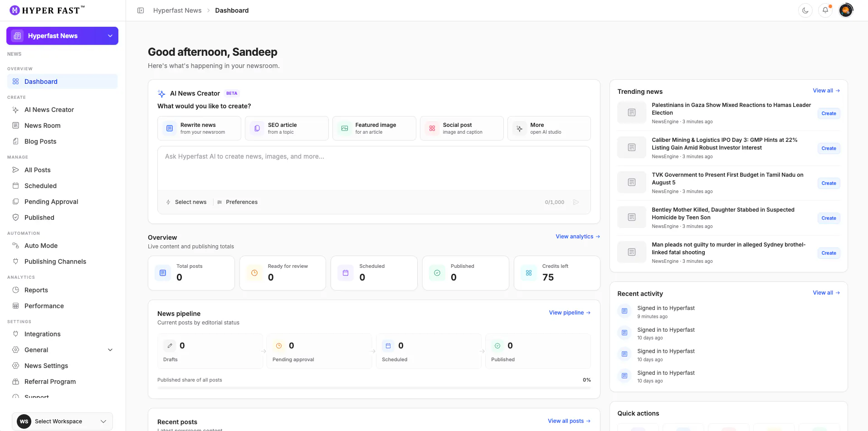Click the More open AI studio card
The height and width of the screenshot is (431, 868).
coord(549,128)
